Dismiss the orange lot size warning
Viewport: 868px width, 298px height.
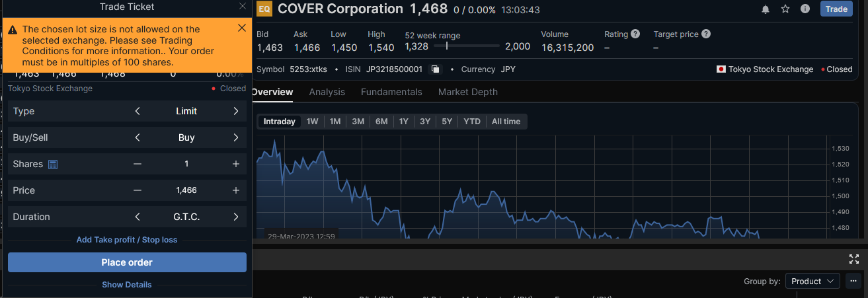[241, 28]
